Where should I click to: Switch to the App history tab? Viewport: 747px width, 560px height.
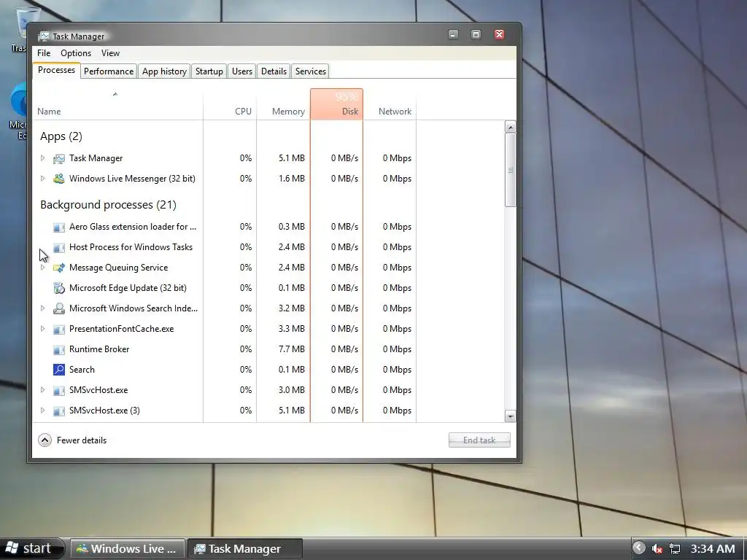[x=164, y=71]
